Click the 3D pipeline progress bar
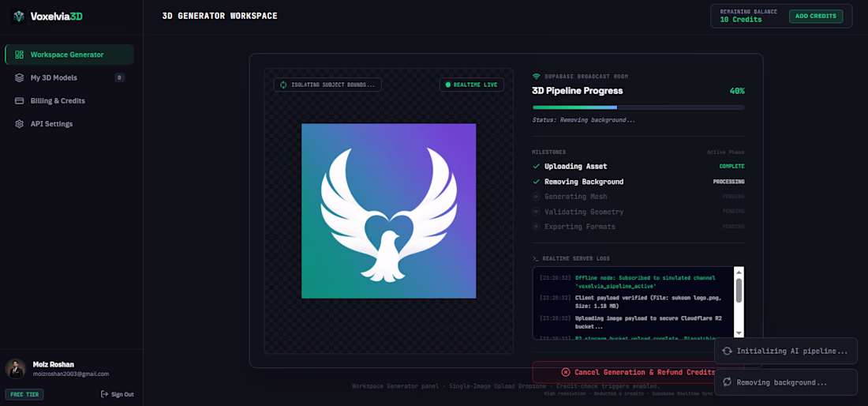 638,107
